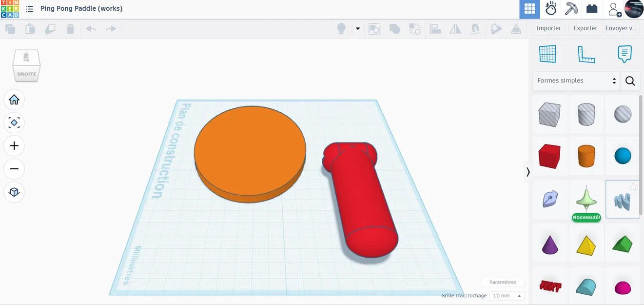Switch to Minecraft blocks mode with the pickaxe

(x=571, y=9)
